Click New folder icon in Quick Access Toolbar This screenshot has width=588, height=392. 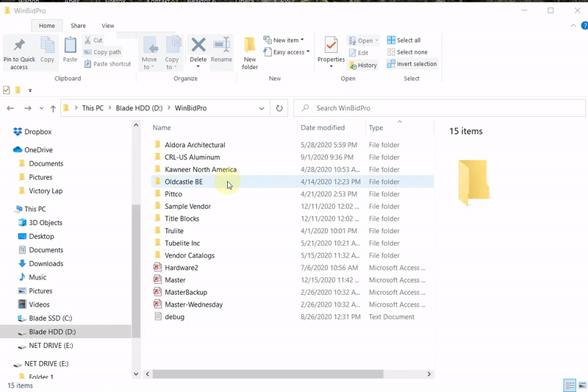(18, 90)
